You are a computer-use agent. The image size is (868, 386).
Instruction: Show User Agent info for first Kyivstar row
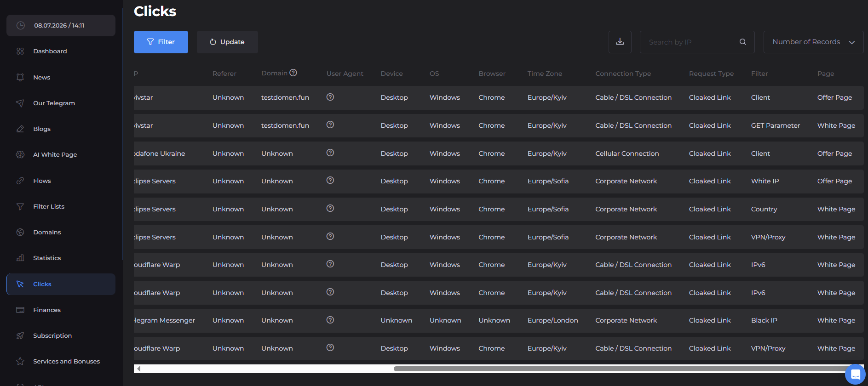click(330, 97)
